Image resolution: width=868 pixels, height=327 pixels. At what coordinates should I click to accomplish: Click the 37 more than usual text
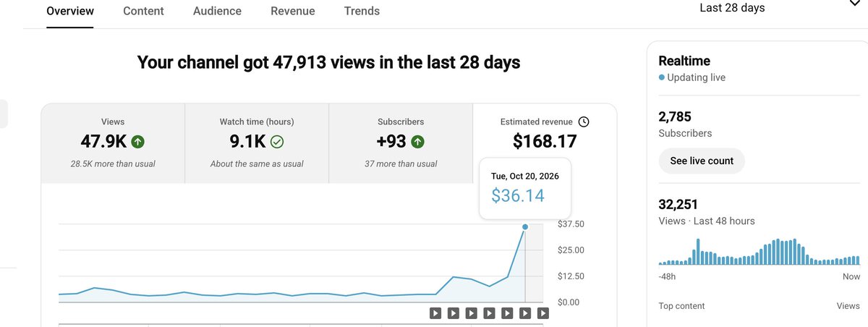pos(401,164)
